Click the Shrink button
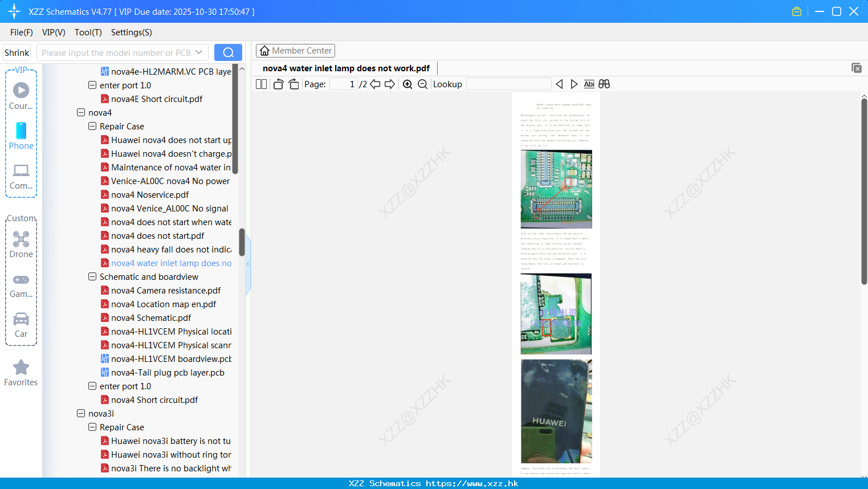Image resolution: width=868 pixels, height=489 pixels. pos(17,52)
